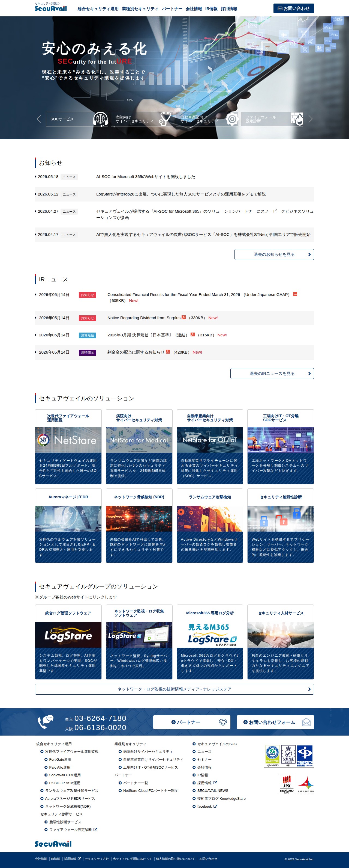349x868 pixels.
Task: Open the F5 BIG-IP ASM運用 footer link
Action: [65, 783]
